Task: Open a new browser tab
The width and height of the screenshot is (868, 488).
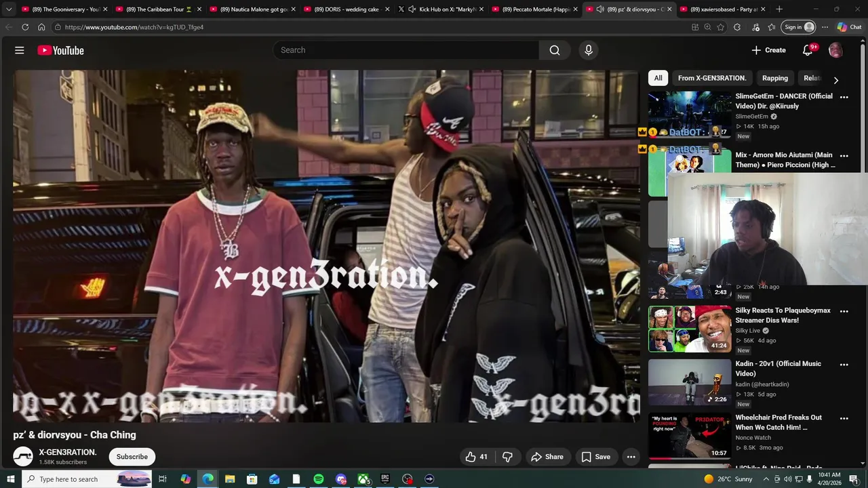Action: coord(779,9)
